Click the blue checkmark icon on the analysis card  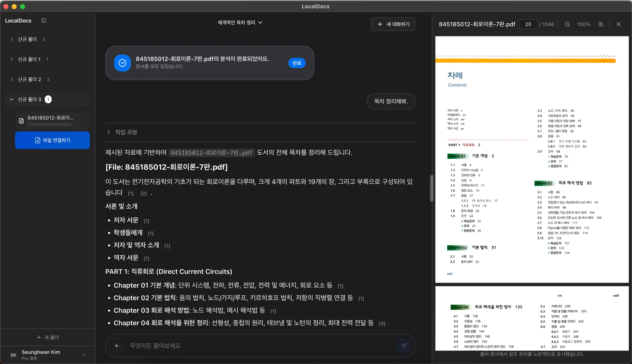122,63
